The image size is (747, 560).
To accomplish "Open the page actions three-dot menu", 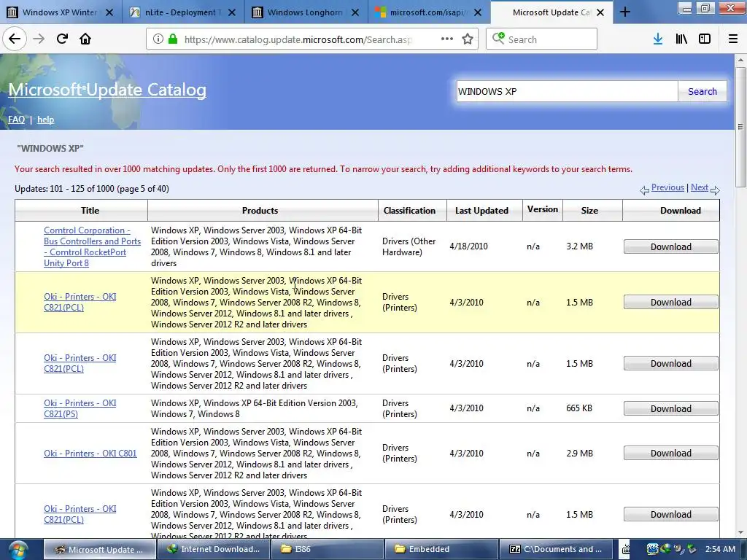I will click(447, 39).
